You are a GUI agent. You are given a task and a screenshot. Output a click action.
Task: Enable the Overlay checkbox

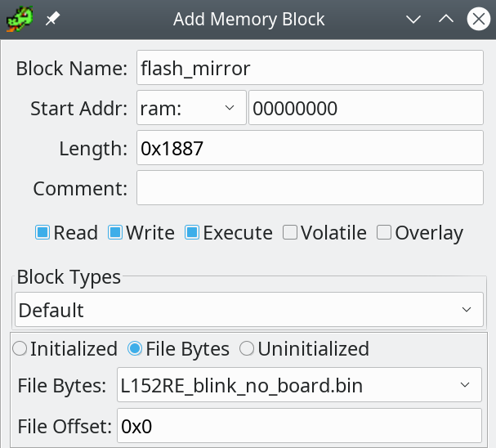384,232
